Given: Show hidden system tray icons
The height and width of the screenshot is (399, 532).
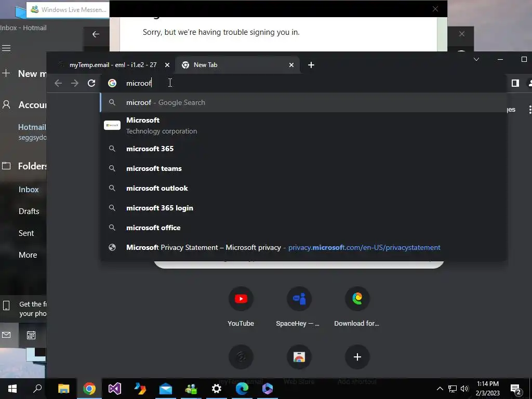Looking at the screenshot, I should (x=440, y=389).
